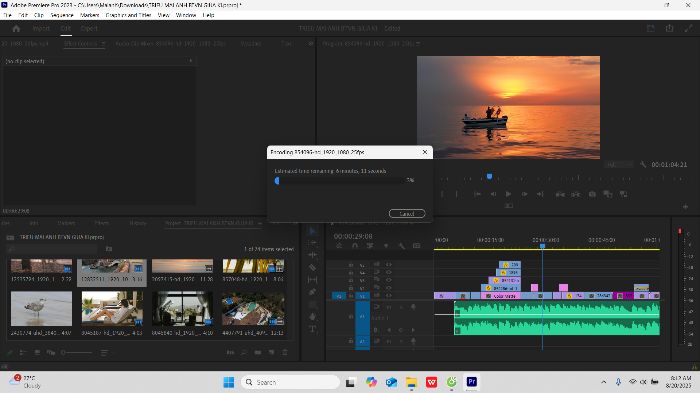The height and width of the screenshot is (393, 700).
Task: Switch Project panel to Freeform View
Action: (50, 352)
